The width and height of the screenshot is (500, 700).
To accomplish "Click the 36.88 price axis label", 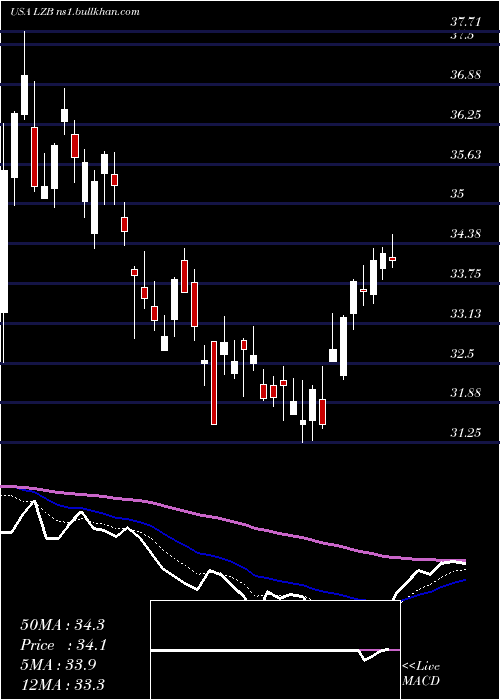I will click(x=465, y=74).
